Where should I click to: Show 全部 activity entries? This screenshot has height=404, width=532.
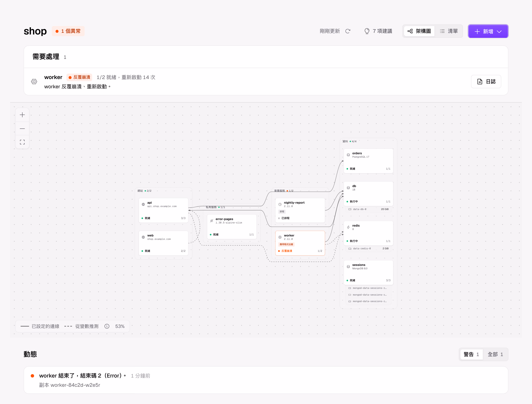tap(495, 354)
